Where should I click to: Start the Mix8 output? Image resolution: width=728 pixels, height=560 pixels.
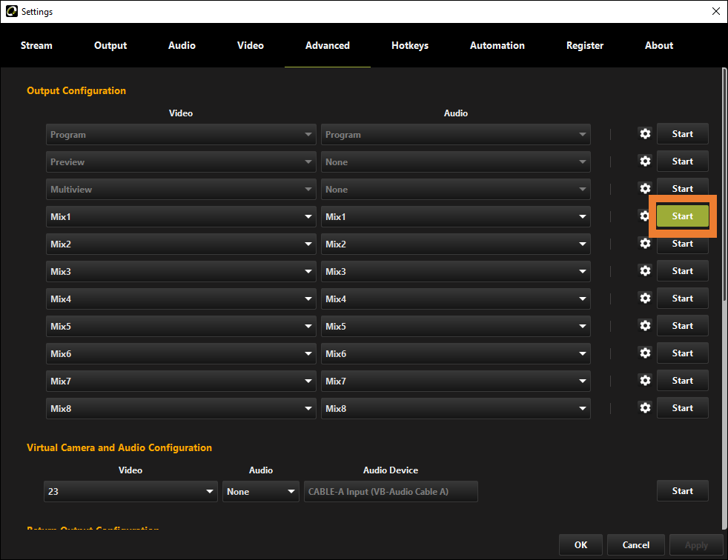[683, 408]
